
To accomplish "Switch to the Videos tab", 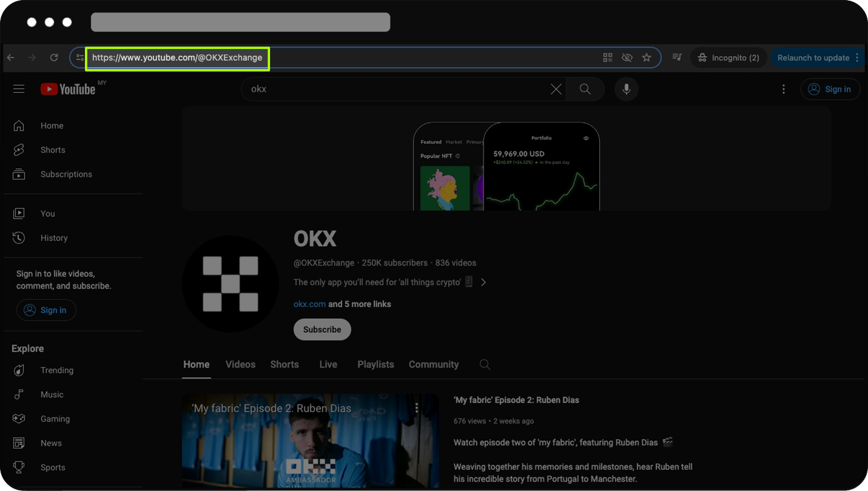I will (x=240, y=365).
